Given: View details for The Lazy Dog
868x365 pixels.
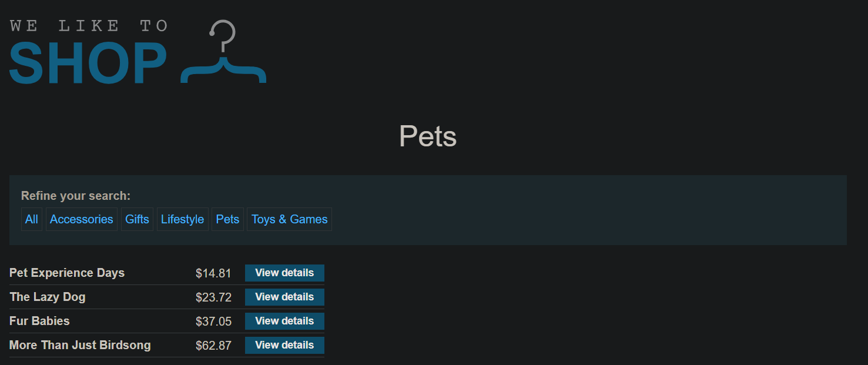Looking at the screenshot, I should click(x=284, y=297).
